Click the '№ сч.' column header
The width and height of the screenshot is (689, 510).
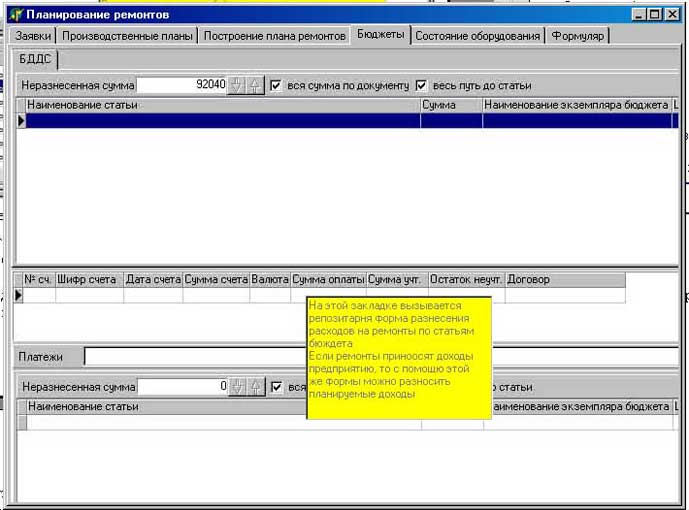point(39,279)
